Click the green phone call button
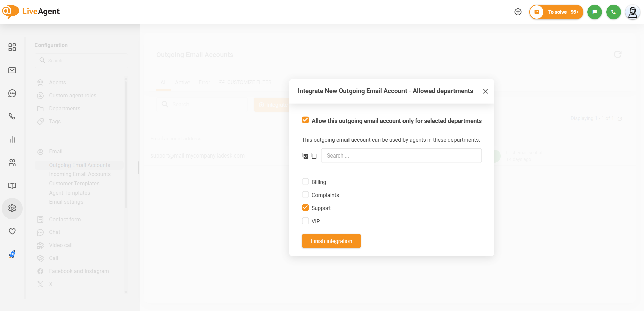The height and width of the screenshot is (311, 644). tap(613, 12)
